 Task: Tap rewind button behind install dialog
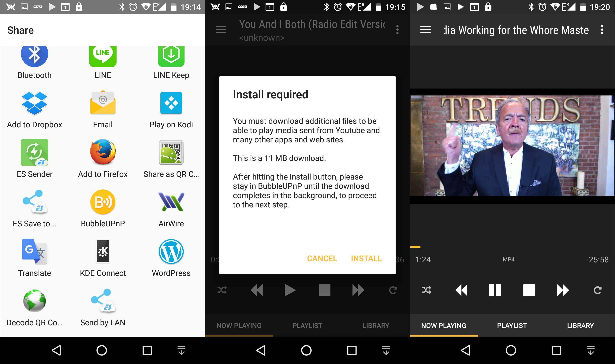[257, 290]
